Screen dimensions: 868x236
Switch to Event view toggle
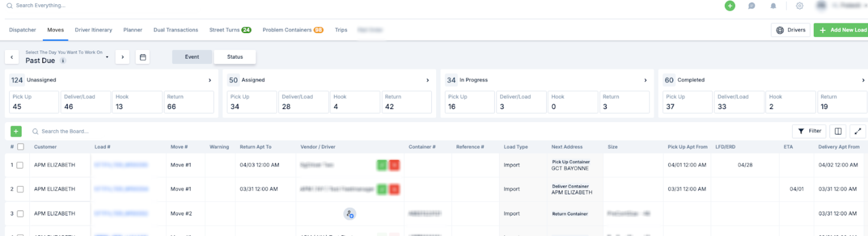tap(192, 57)
